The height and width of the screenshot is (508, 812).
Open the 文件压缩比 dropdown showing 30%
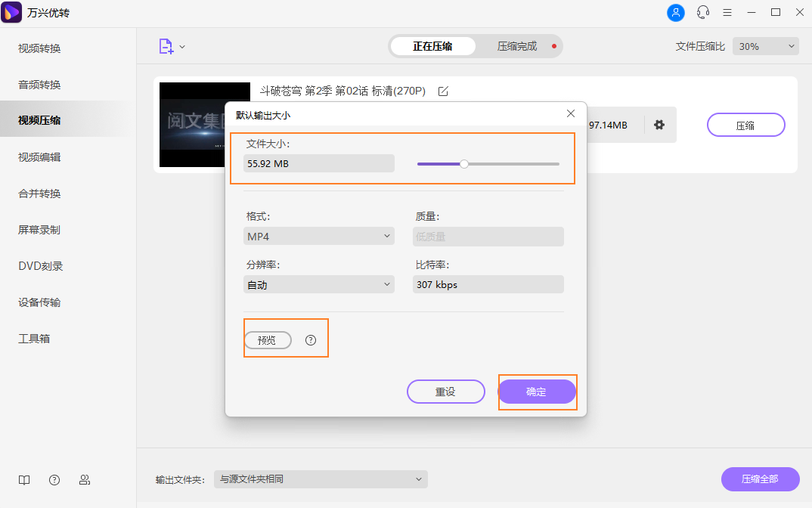[765, 46]
